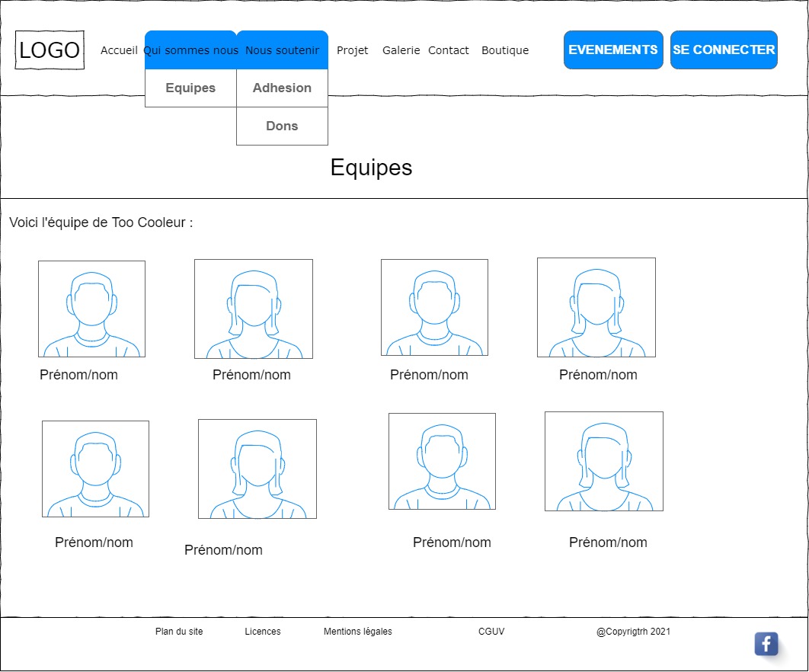Open the Boutique navigation item
The width and height of the screenshot is (809, 672).
pos(504,50)
